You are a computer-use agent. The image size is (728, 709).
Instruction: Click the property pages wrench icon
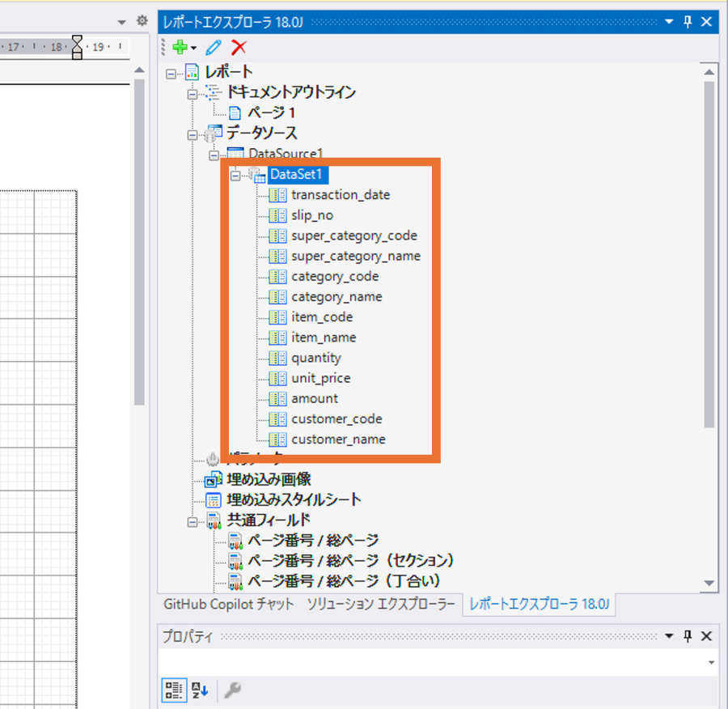[x=232, y=690]
